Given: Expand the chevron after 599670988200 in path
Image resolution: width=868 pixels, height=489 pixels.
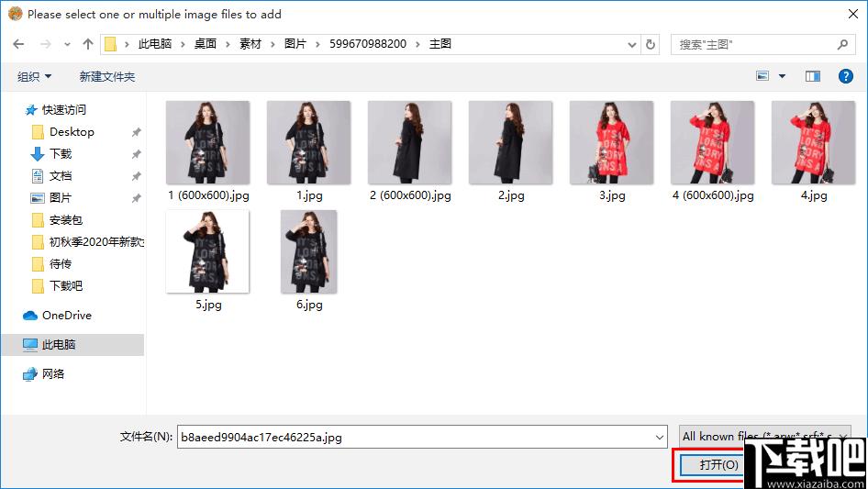Looking at the screenshot, I should (417, 44).
